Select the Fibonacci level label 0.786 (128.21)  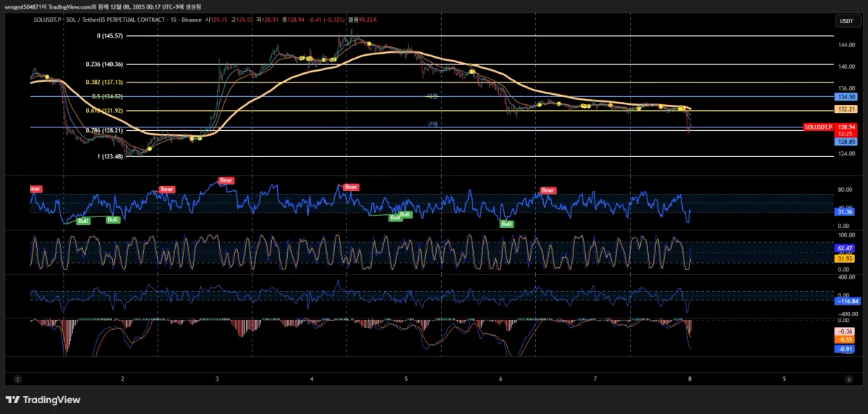(x=104, y=130)
